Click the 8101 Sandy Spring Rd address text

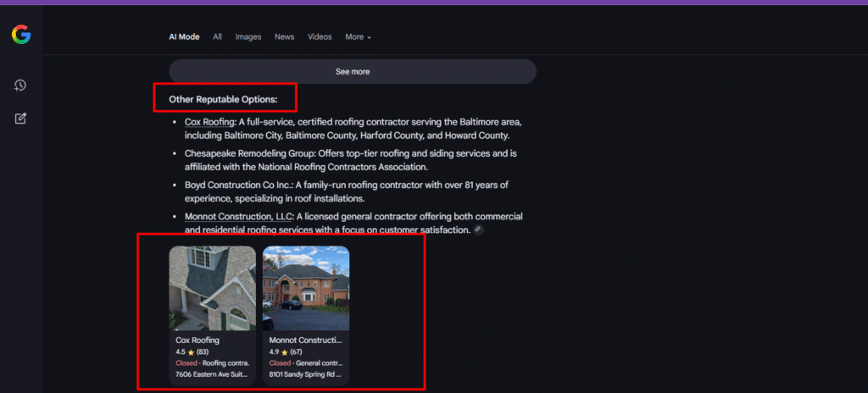[x=305, y=374]
